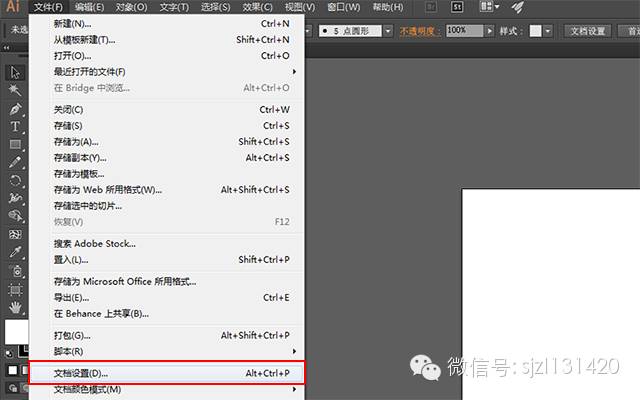The image size is (640, 400).
Task: Click the orange 不透明度 label link
Action: point(420,31)
